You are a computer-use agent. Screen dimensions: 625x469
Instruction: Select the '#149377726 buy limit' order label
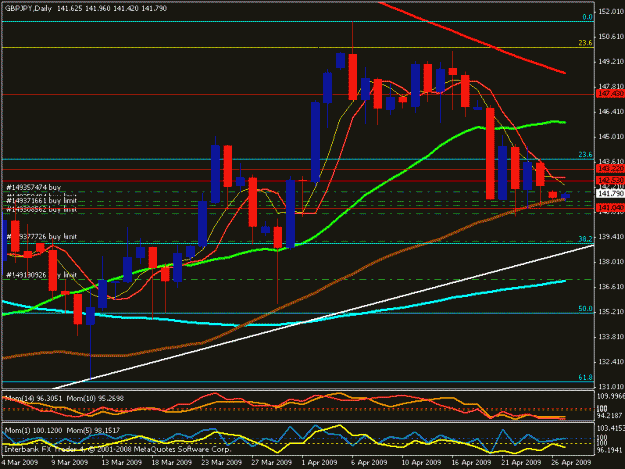click(41, 237)
